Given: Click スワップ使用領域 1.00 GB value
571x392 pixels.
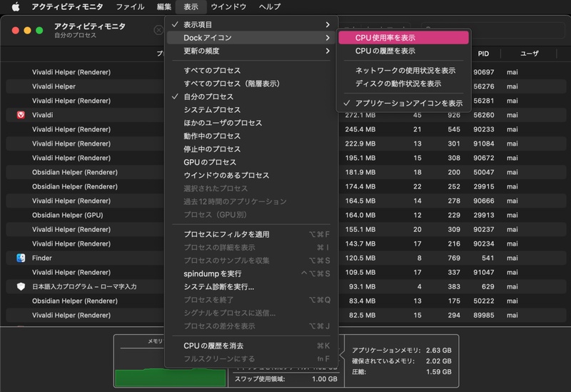Looking at the screenshot, I should pyautogui.click(x=325, y=379).
